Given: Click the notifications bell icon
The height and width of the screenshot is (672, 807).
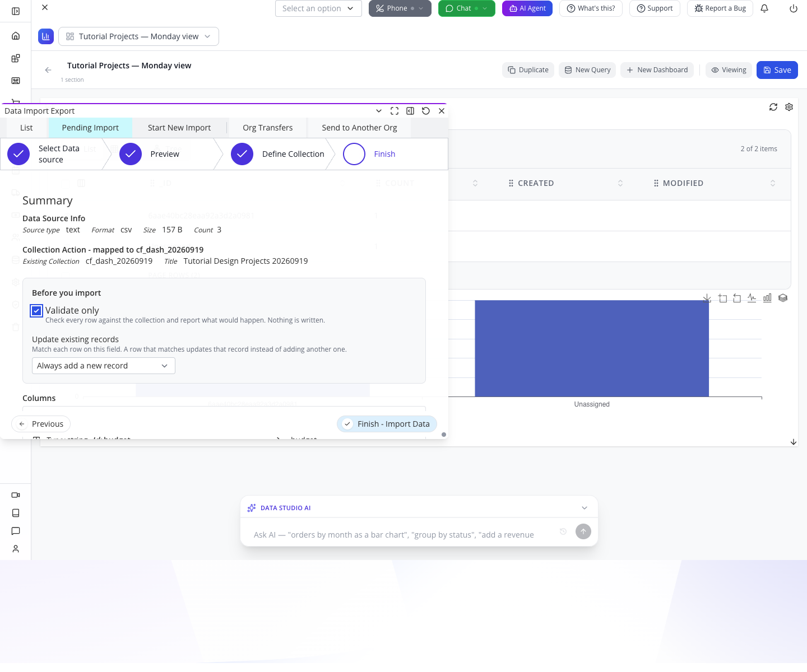Looking at the screenshot, I should 764,8.
